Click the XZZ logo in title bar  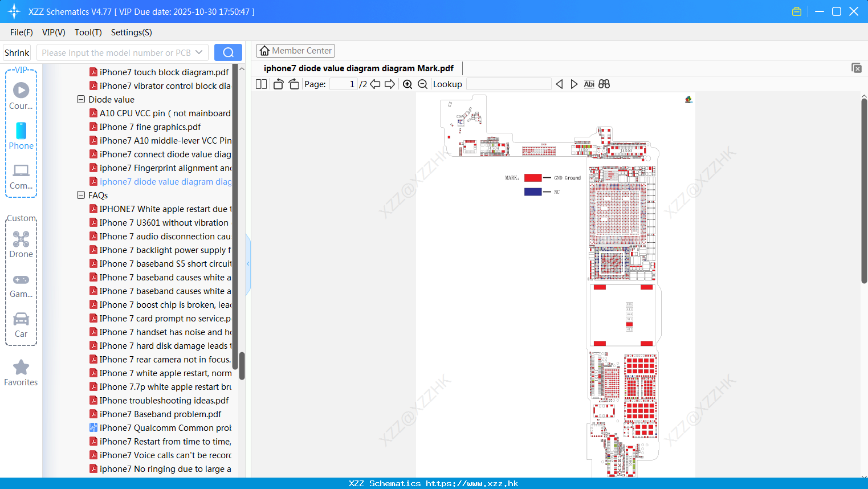pos(14,11)
